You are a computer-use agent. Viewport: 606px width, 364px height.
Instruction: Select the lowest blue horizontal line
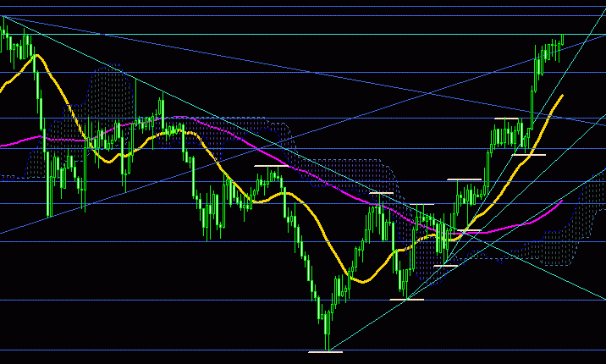click(x=303, y=350)
